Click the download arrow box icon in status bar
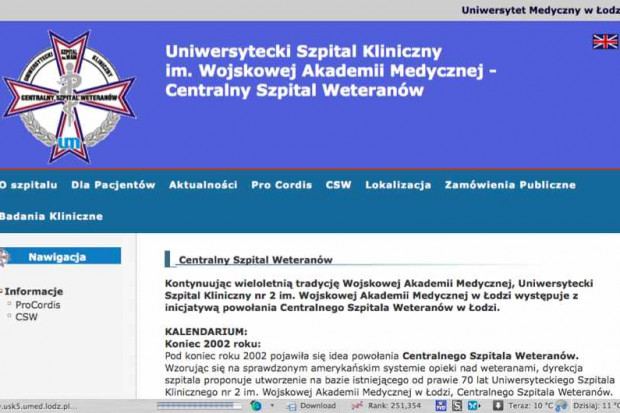Screen dimensions: 620x413 497,406
